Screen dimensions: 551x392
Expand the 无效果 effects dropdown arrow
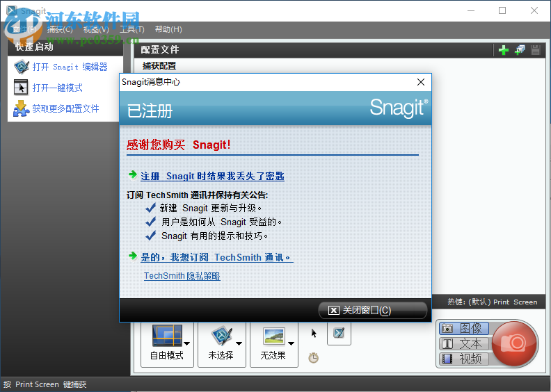pyautogui.click(x=291, y=343)
